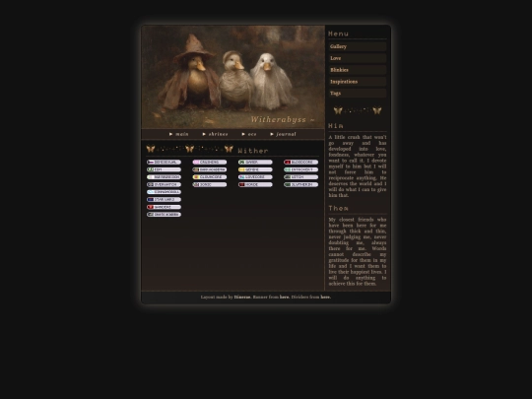Open the Love menu item
Image resolution: width=532 pixels, height=399 pixels.
358,58
